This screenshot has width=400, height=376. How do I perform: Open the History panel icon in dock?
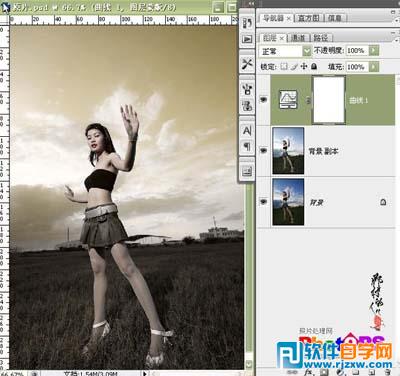coord(247,24)
